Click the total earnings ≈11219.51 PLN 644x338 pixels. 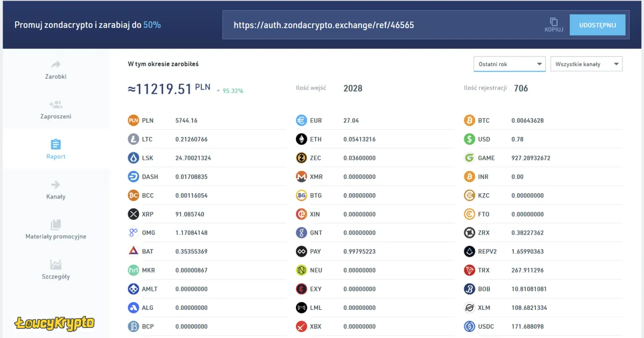click(x=169, y=89)
